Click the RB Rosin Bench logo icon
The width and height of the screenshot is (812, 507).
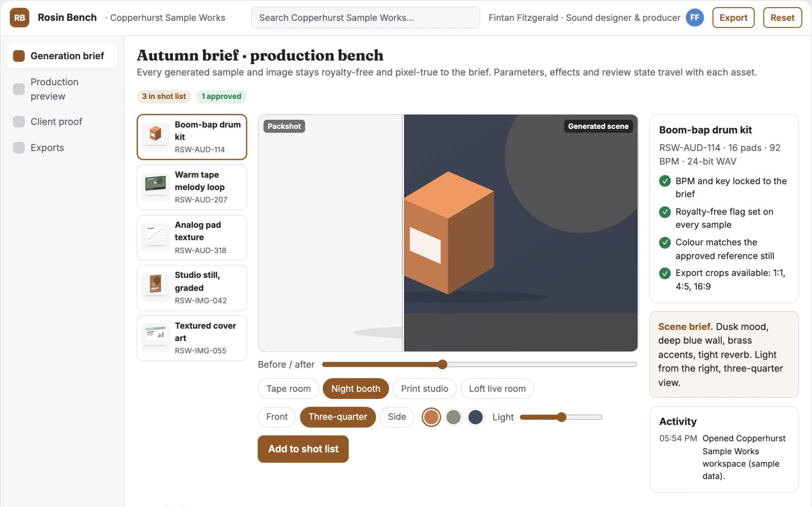(19, 18)
